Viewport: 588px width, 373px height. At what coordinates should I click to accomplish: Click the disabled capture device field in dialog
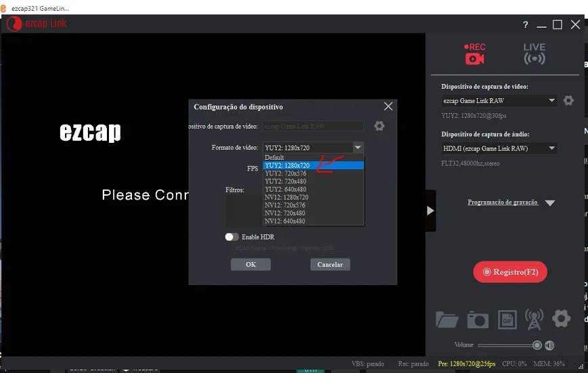coord(313,126)
